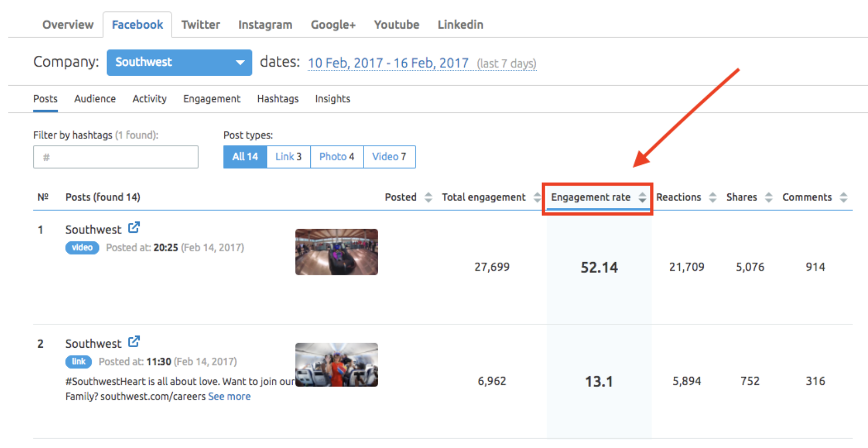Click the Southwest name in post 1
This screenshot has height=448, width=868.
click(x=93, y=230)
